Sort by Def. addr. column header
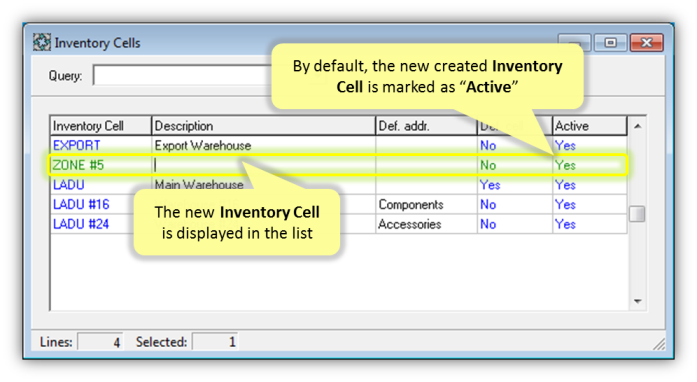 [426, 126]
